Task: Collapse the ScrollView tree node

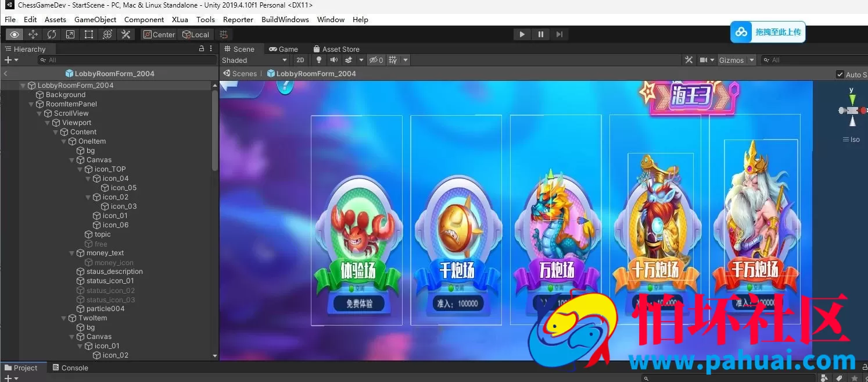Action: click(40, 113)
